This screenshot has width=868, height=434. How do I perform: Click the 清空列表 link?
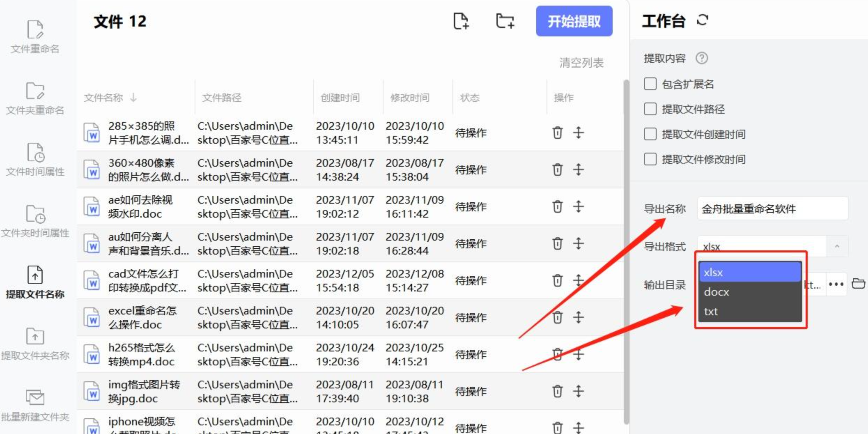[581, 63]
